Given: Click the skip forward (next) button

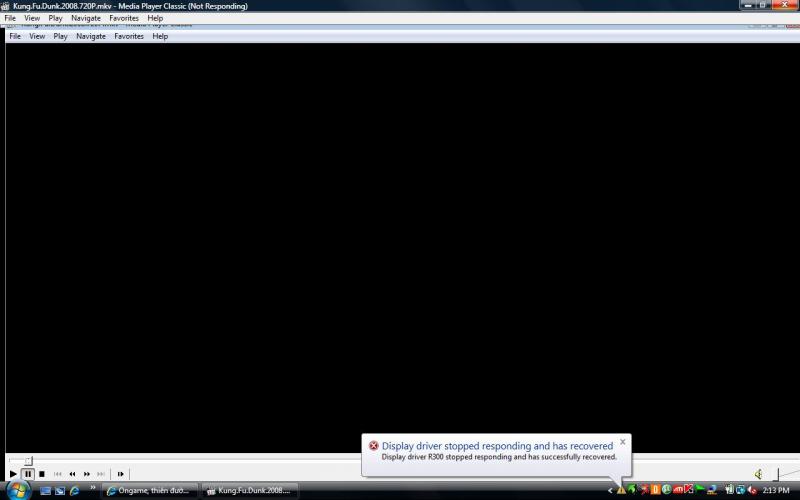Looking at the screenshot, I should (x=101, y=474).
